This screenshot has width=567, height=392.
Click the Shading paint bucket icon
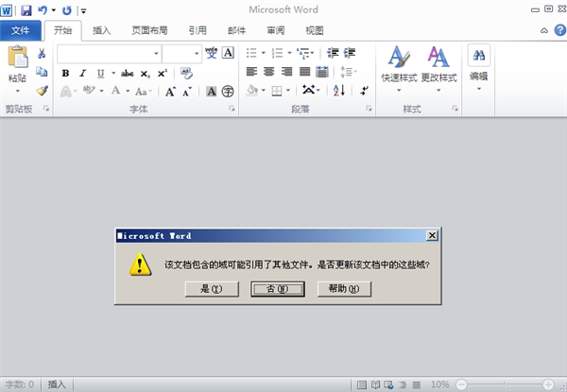pyautogui.click(x=252, y=91)
